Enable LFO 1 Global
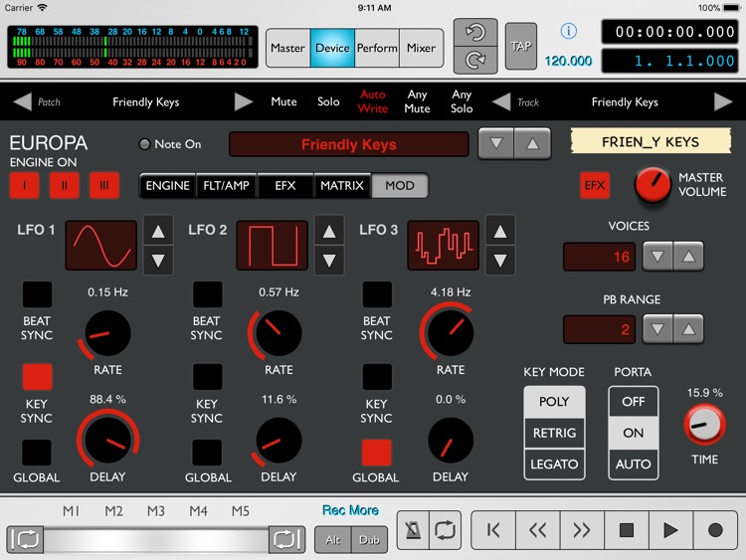This screenshot has height=560, width=746. coord(37,453)
